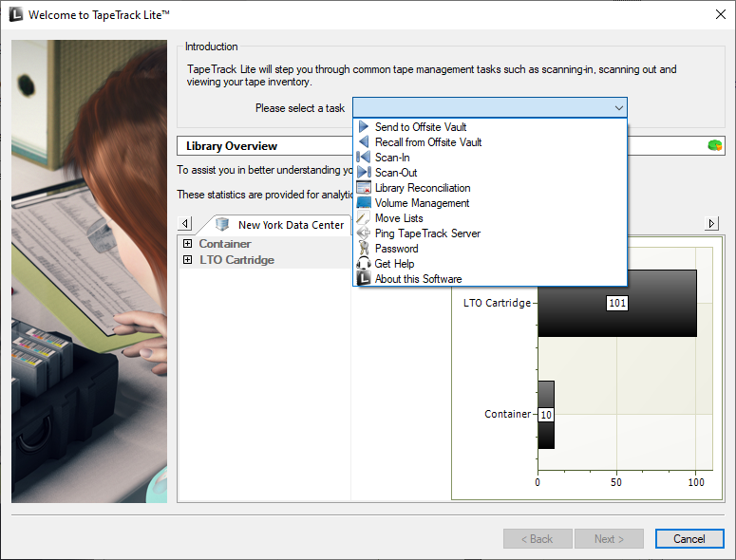Select the Container tree item label
This screenshot has width=736, height=560.
[225, 243]
